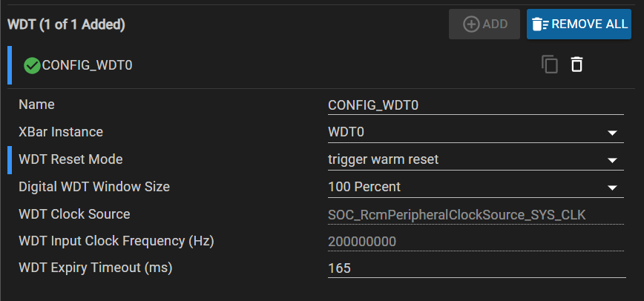Click the green checkmark status icon
This screenshot has height=301, width=644.
click(x=32, y=65)
